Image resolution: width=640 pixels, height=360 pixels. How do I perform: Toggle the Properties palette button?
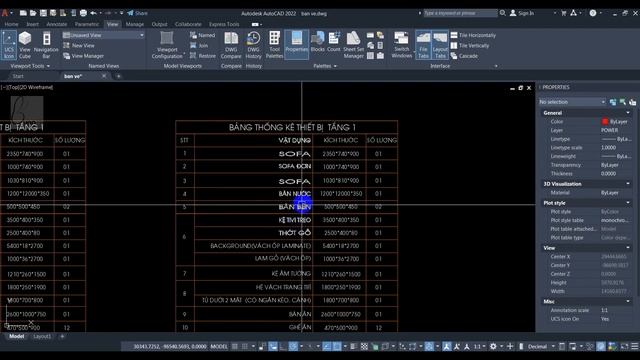(x=297, y=45)
